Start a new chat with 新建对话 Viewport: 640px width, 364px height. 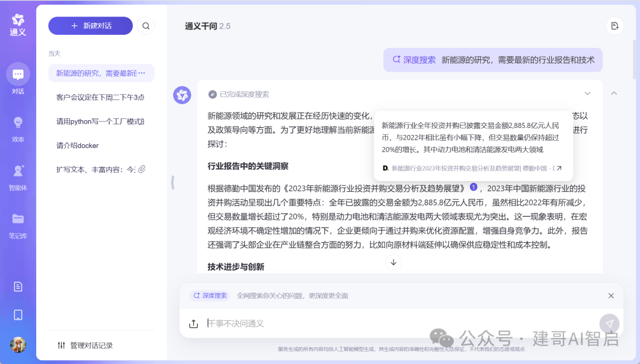90,25
